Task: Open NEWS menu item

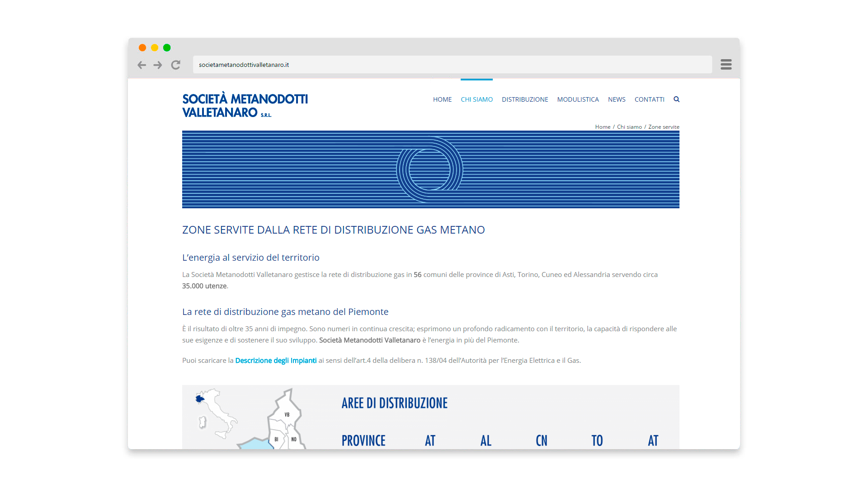Action: 617,99
